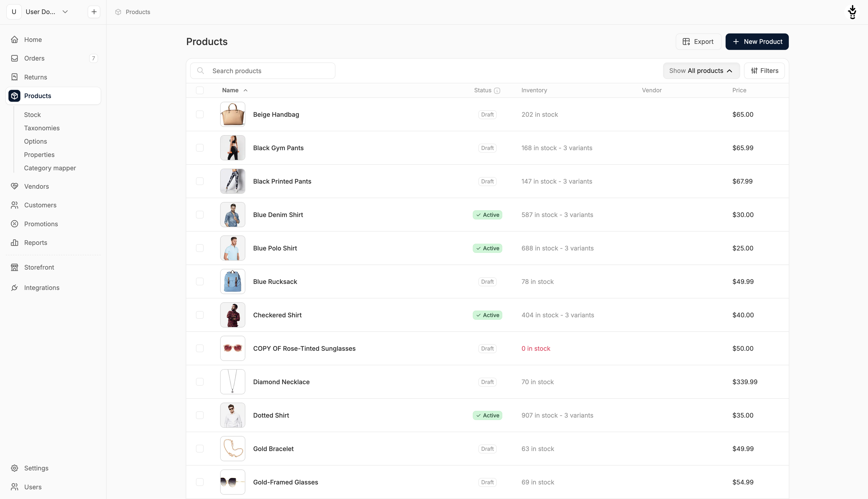Open Orders via inbox icon
Screen dimensions: 868x499
[14, 58]
